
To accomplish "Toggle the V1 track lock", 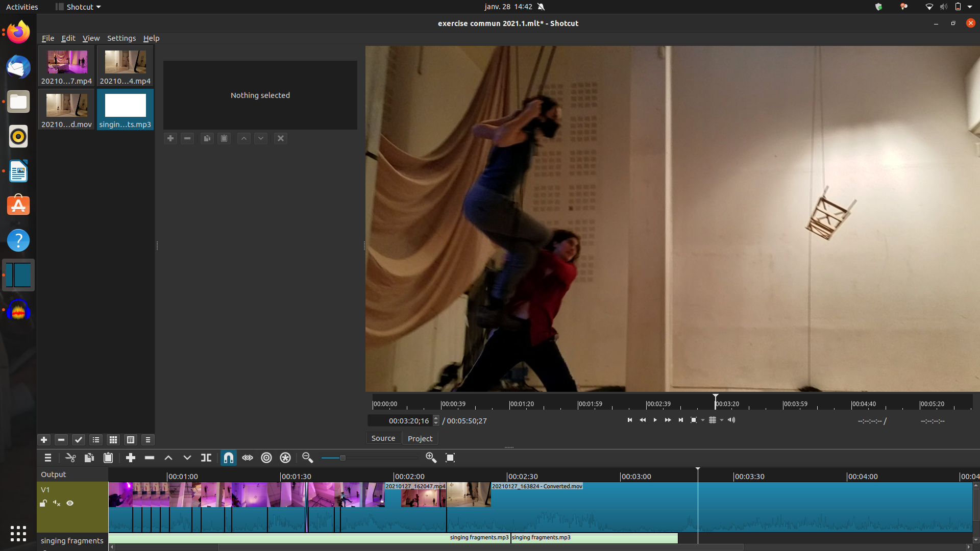I will click(43, 503).
